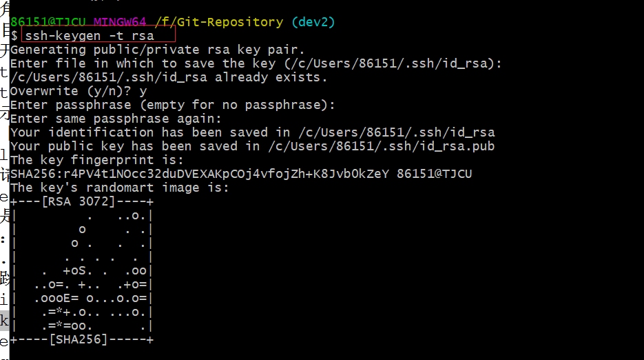Click the 'Enter file in which to save' line
The width and height of the screenshot is (644, 360).
(x=256, y=63)
